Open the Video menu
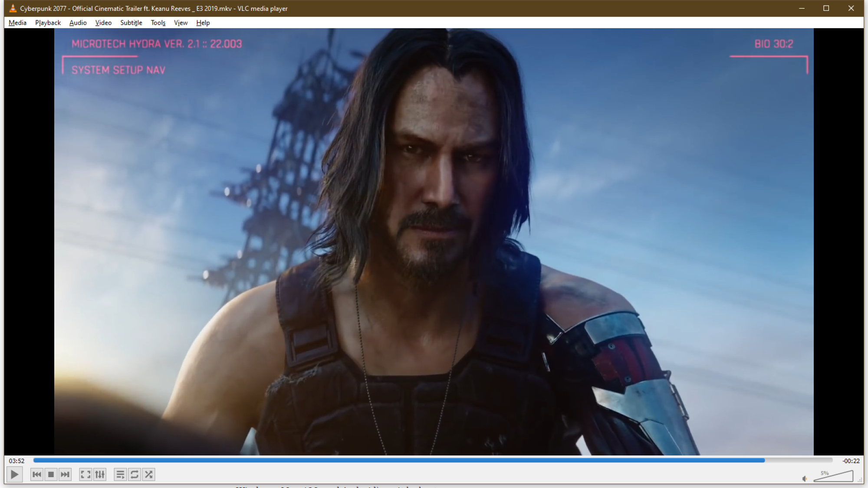868x488 pixels. pyautogui.click(x=103, y=23)
